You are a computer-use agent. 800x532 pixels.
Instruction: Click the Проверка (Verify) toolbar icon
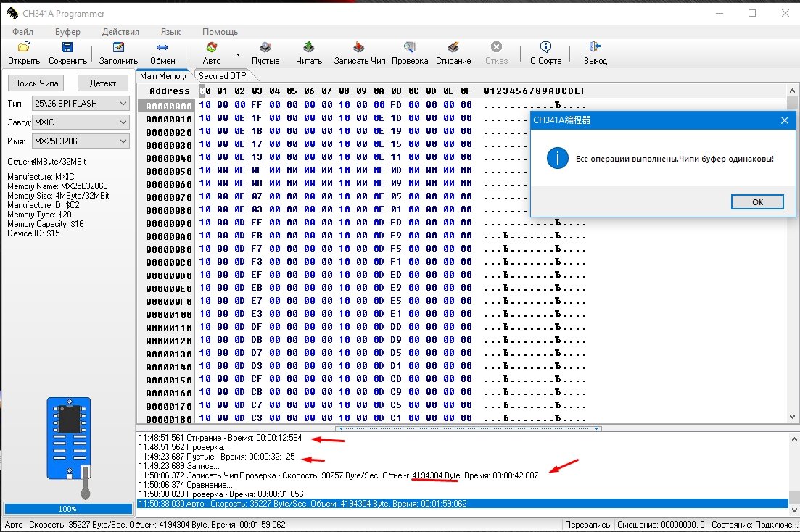[410, 48]
